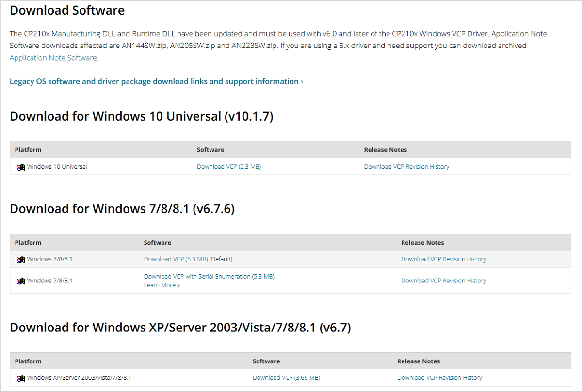This screenshot has height=392, width=582.
Task: Click the Windows icon in the Default VCP row
Action: [x=21, y=260]
